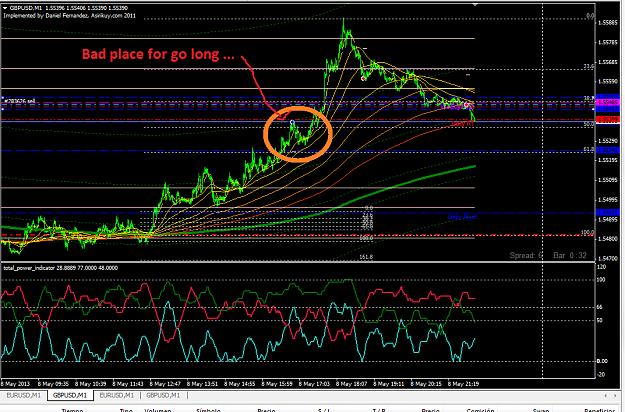The width and height of the screenshot is (625, 412).
Task: Click the 1.55290 price axis value
Action: pyautogui.click(x=609, y=141)
